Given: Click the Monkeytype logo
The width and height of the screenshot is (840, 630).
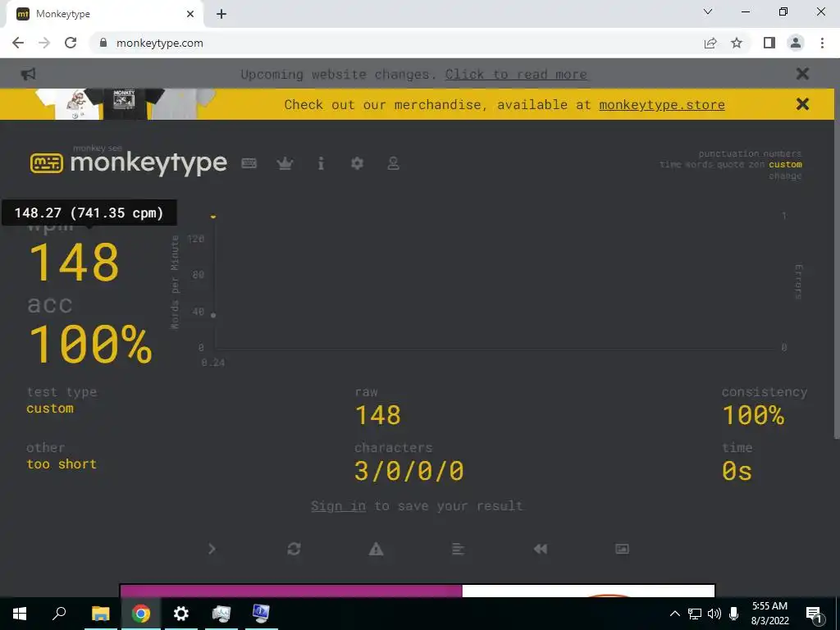Looking at the screenshot, I should coord(129,162).
